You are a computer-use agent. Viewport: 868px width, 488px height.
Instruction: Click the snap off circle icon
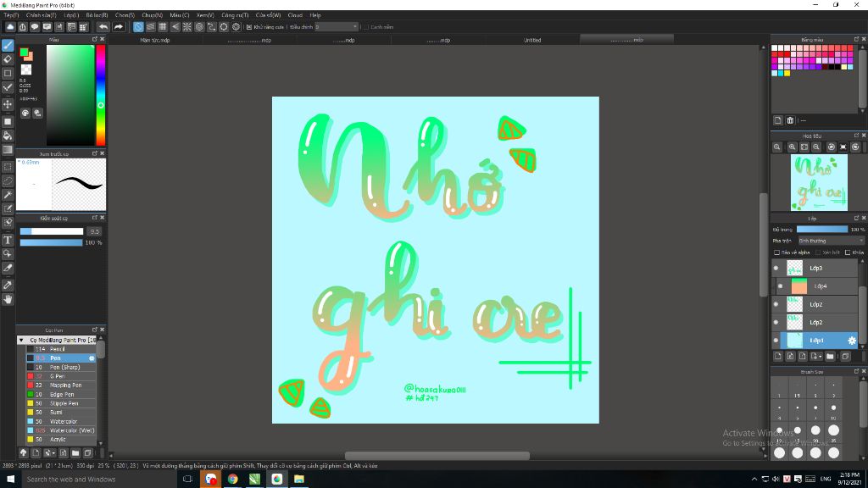click(x=138, y=26)
